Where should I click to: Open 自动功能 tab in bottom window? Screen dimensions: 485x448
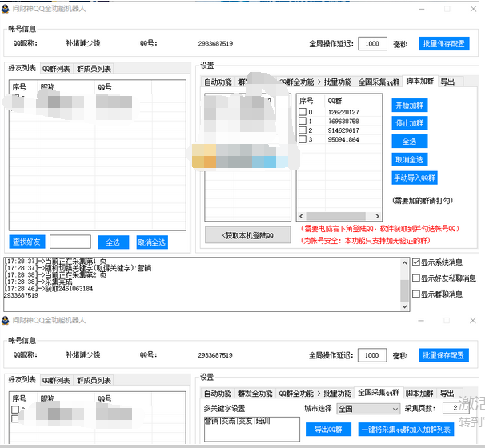(218, 394)
